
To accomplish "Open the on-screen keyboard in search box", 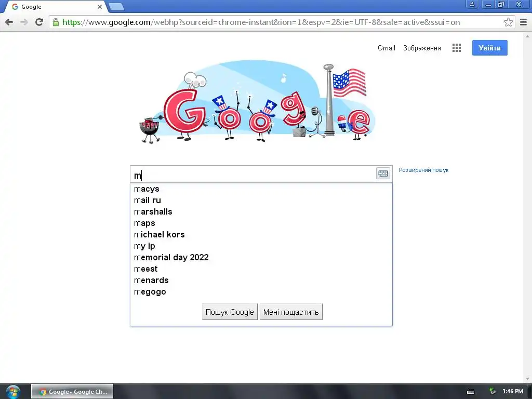I will coord(383,174).
